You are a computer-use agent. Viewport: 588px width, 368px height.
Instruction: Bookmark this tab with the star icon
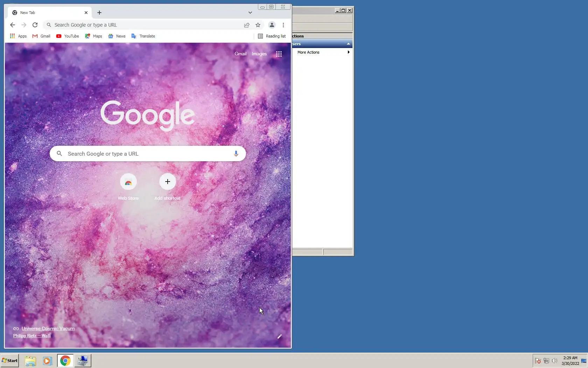pyautogui.click(x=258, y=25)
